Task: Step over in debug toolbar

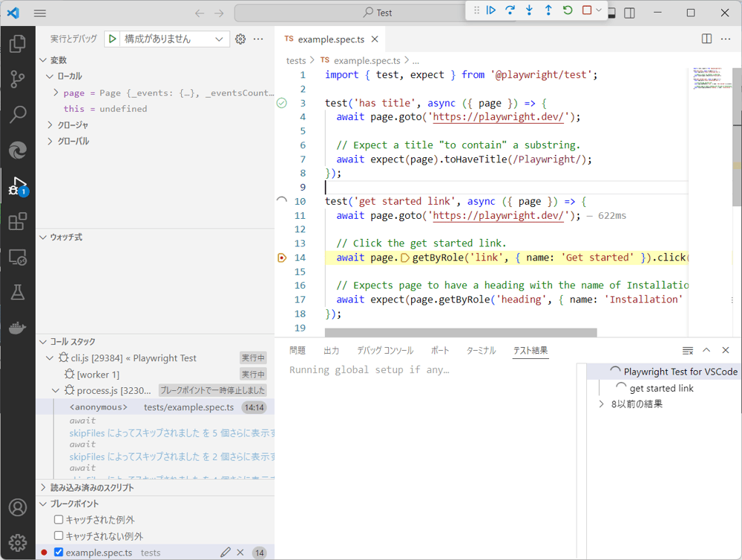Action: [x=510, y=10]
